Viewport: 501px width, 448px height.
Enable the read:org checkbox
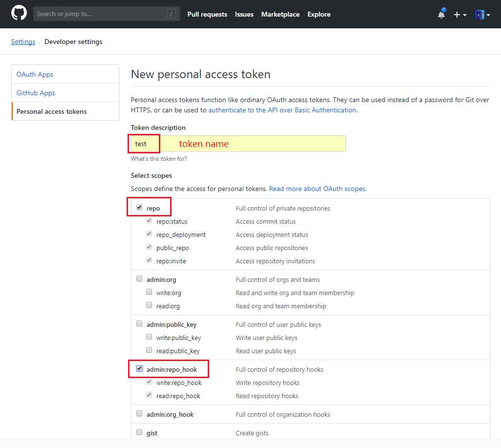click(149, 305)
